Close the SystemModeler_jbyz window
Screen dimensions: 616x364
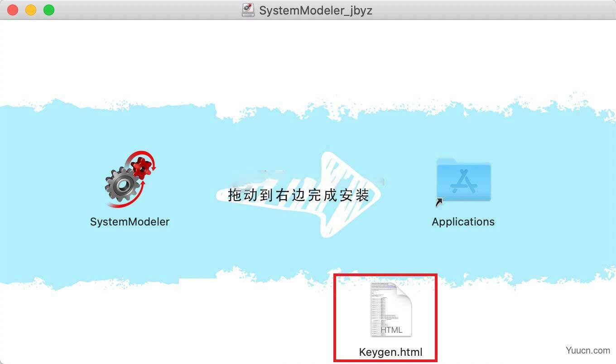click(13, 10)
